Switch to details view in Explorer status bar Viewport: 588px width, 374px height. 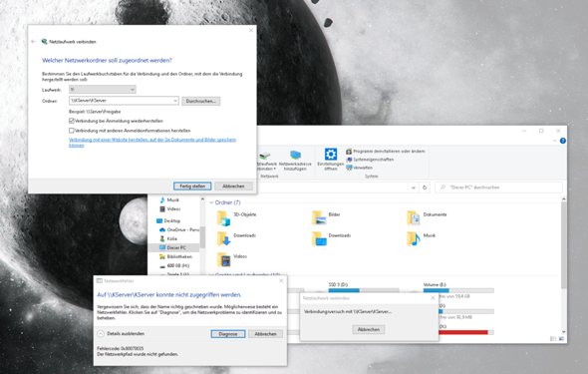click(x=553, y=338)
